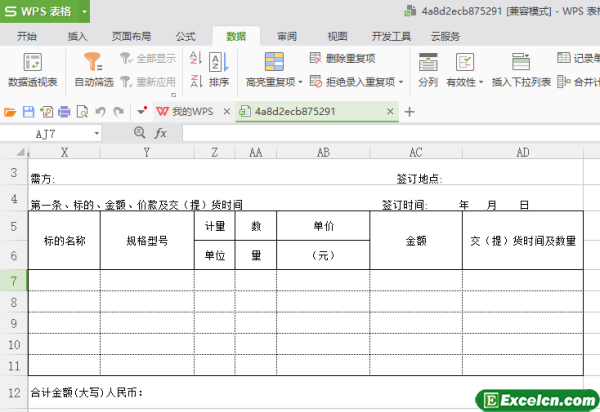Select column header AB

[323, 152]
